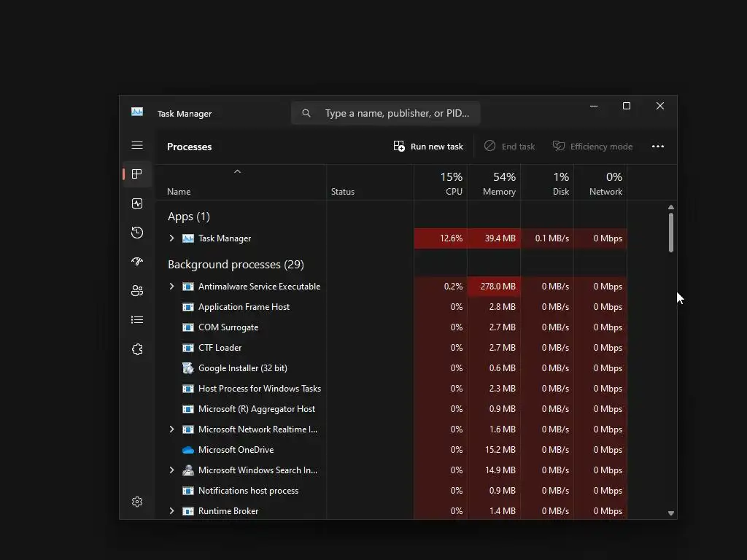
Task: Open the Services sidebar icon
Action: [x=137, y=349]
